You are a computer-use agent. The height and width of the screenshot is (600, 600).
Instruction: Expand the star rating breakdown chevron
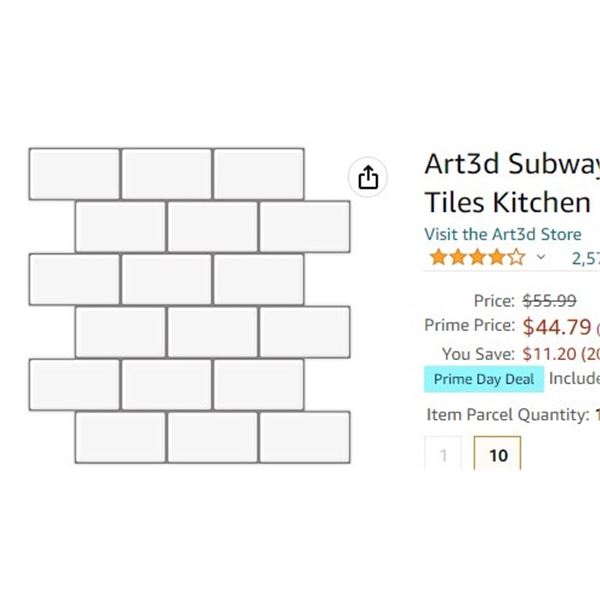[541, 257]
